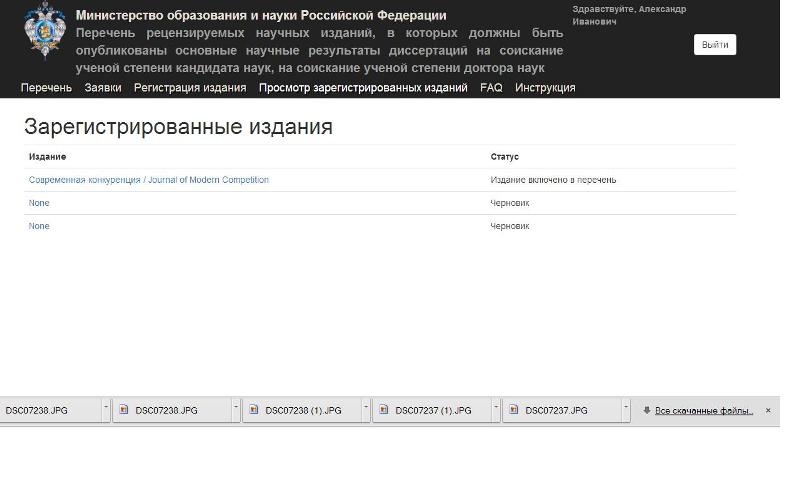The width and height of the screenshot is (800, 484).
Task: Click the 'Зарегистрированные издания' page heading
Action: click(x=179, y=126)
